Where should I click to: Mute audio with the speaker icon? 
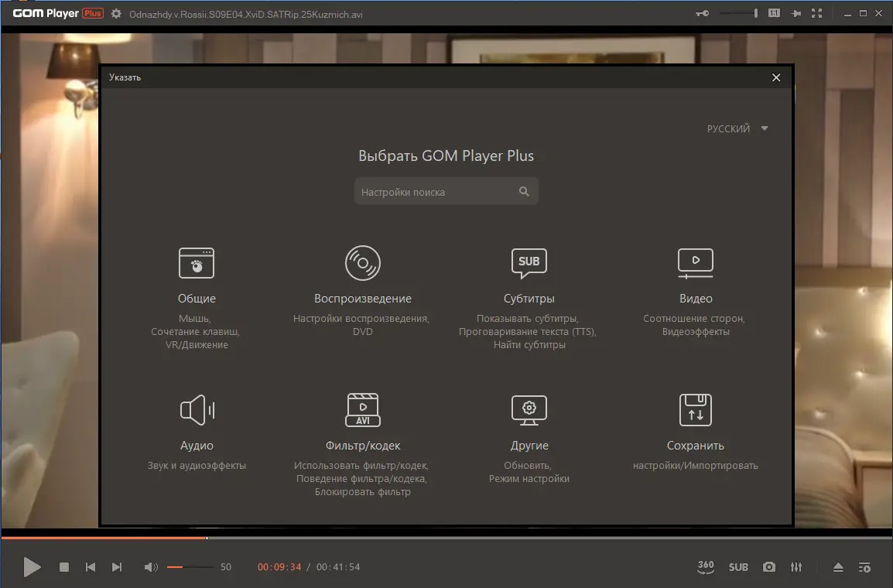[151, 567]
